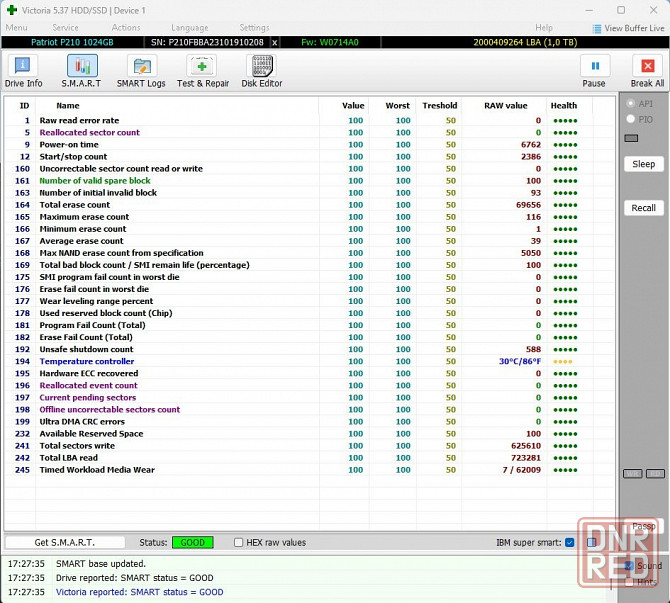Click the Recall button
The height and width of the screenshot is (603, 670).
point(644,208)
